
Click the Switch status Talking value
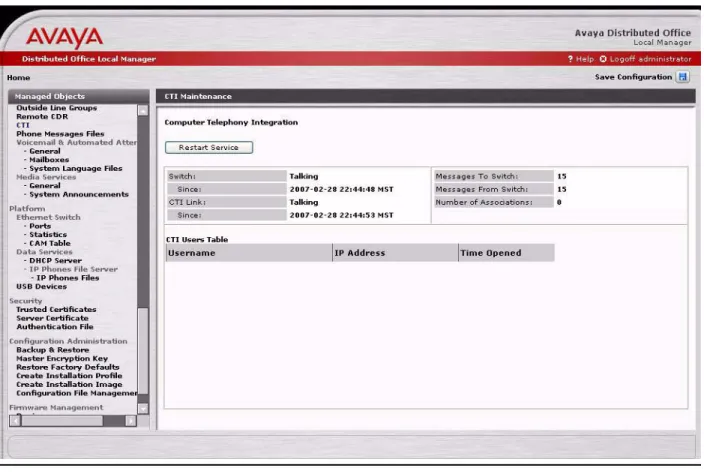(304, 176)
